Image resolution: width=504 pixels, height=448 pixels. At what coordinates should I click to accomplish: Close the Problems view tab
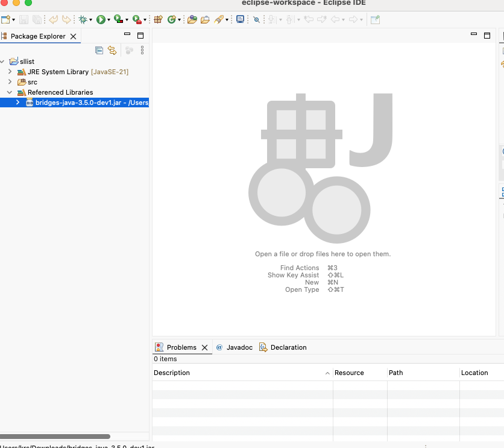pos(204,347)
